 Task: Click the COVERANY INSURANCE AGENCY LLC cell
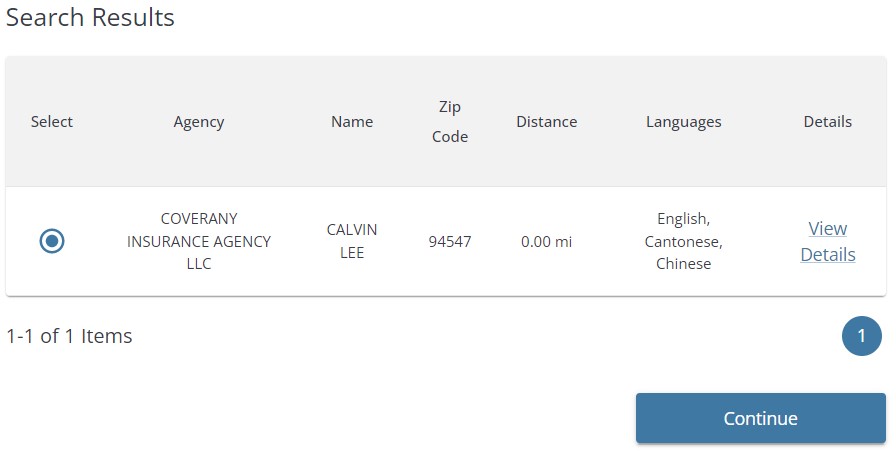[199, 241]
